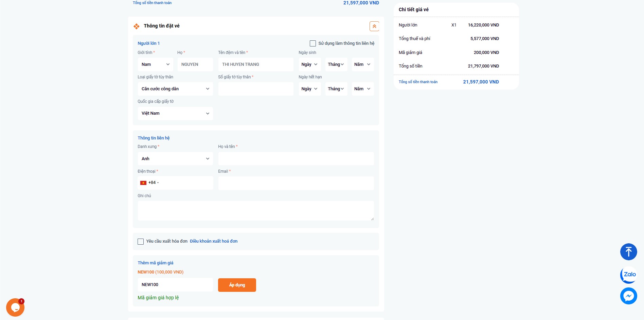Screen dimensions: 644x320
Task: Expand the Căn cước công dân document type dropdown
Action: coord(175,89)
